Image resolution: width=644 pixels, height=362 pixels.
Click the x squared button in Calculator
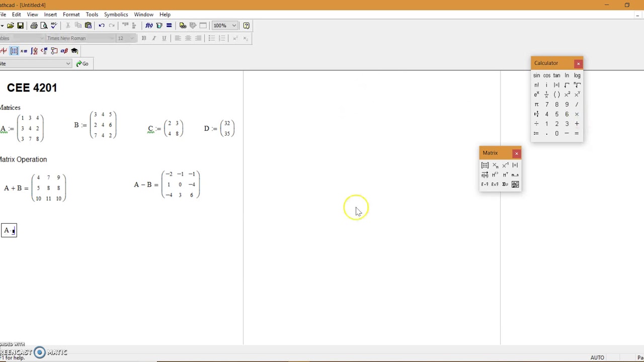coord(567,95)
